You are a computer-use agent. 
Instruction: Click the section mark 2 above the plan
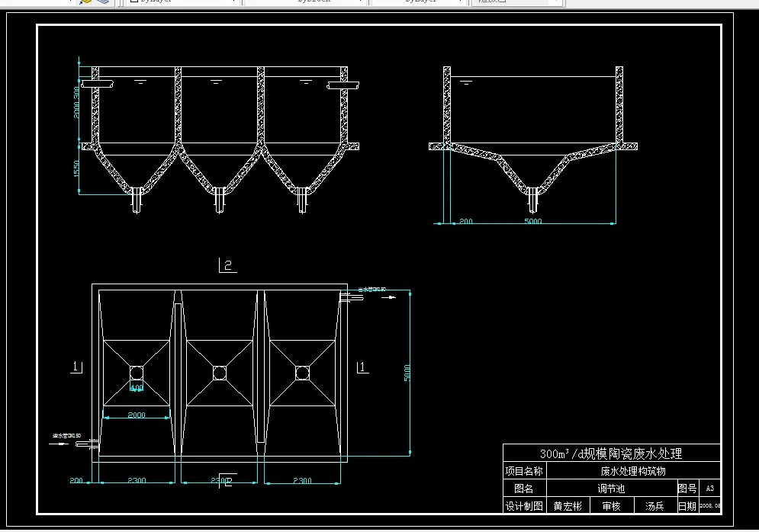click(x=228, y=265)
